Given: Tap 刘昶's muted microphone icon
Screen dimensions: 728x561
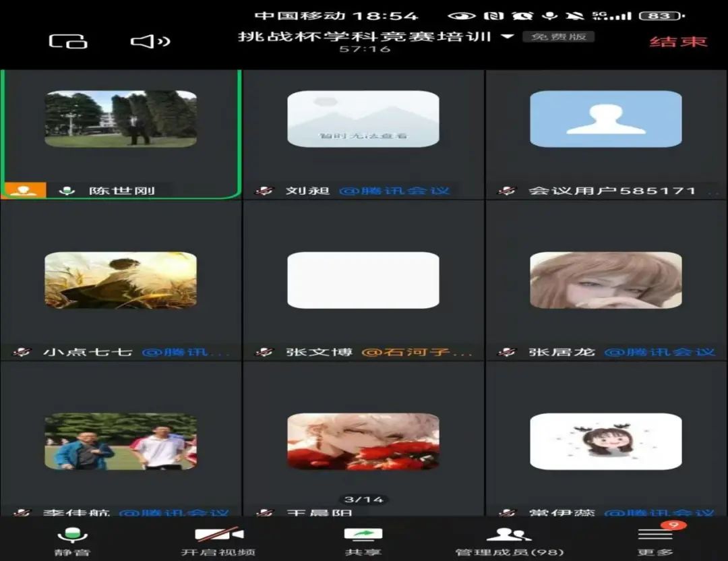Looking at the screenshot, I should click(x=264, y=191).
